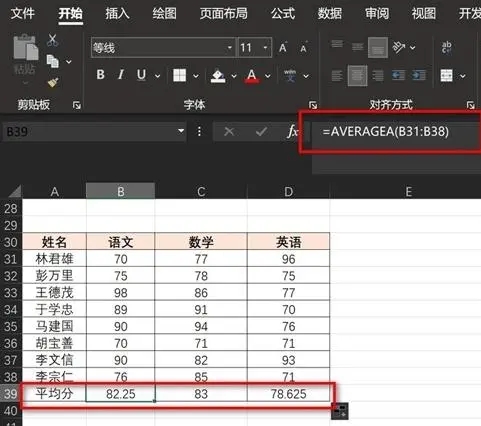Image resolution: width=481 pixels, height=426 pixels.
Task: Expand orientation dropdown arrow
Action: click(413, 48)
